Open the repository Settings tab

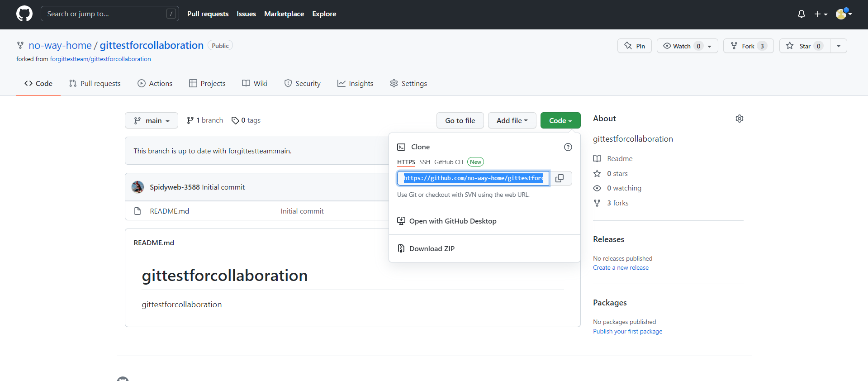click(408, 83)
